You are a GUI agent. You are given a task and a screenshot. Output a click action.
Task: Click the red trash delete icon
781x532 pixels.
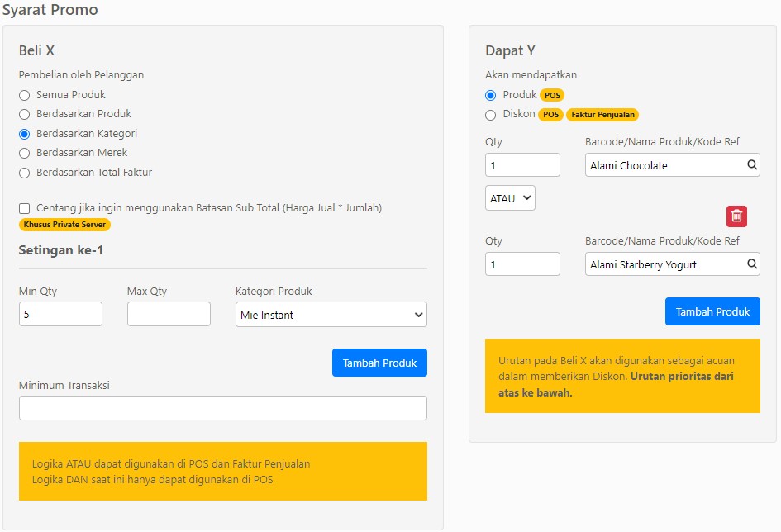(736, 216)
